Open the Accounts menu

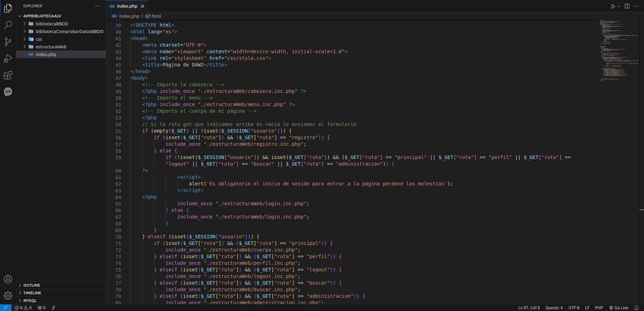point(8,279)
